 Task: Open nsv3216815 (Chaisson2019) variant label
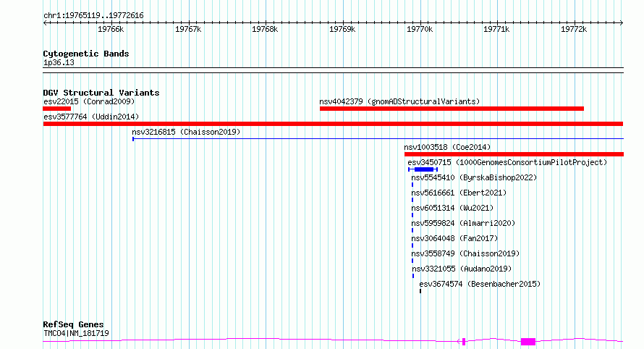click(x=186, y=132)
